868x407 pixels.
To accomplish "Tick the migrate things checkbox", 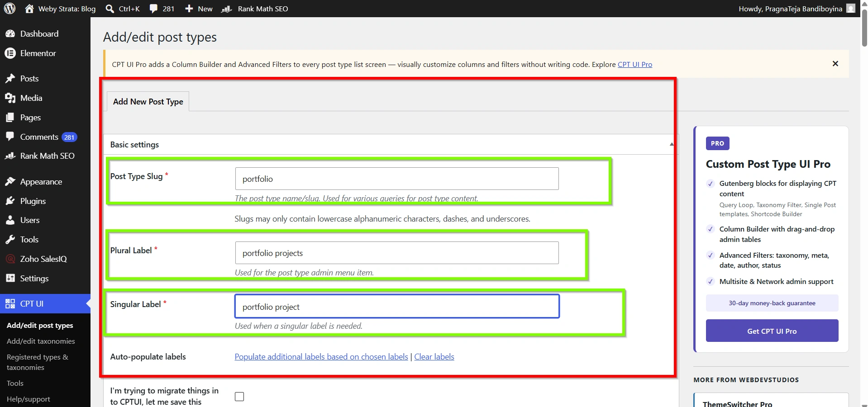I will coord(239,397).
